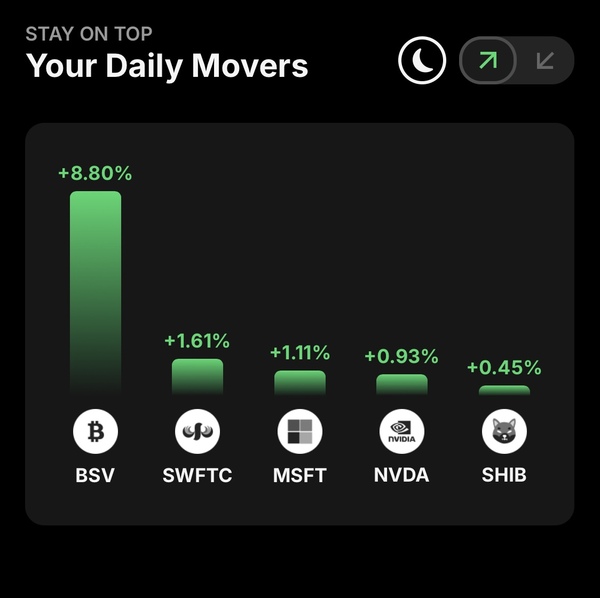Open the Shiba Inu dog icon
This screenshot has height=598, width=600.
[504, 431]
